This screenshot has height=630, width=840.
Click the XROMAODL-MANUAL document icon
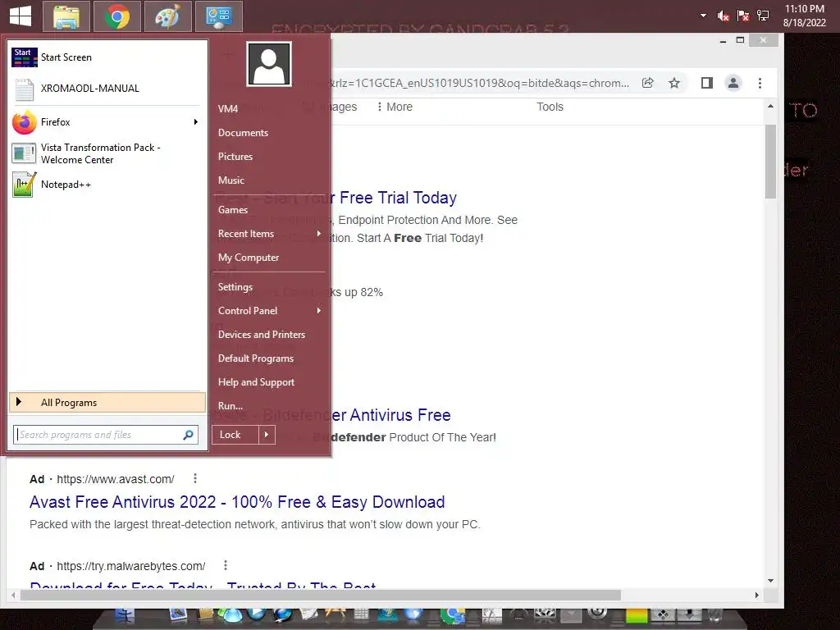click(24, 89)
